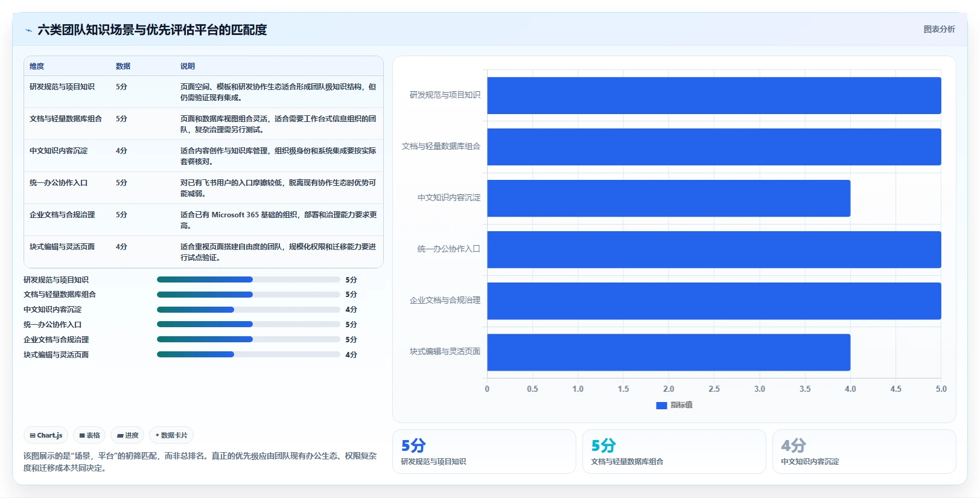
Task: Click the 4分 value beside the 块式编辑与灵活页面 progress bar
Action: click(x=351, y=355)
